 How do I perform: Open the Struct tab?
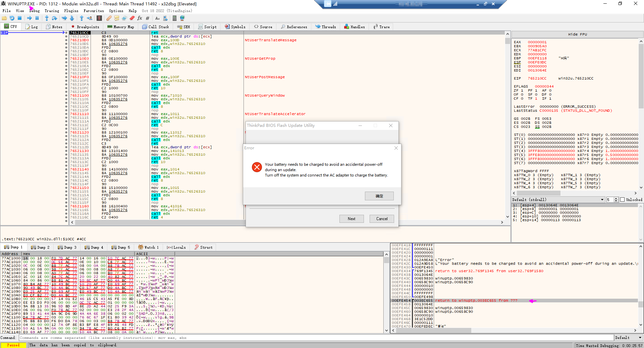[203, 247]
